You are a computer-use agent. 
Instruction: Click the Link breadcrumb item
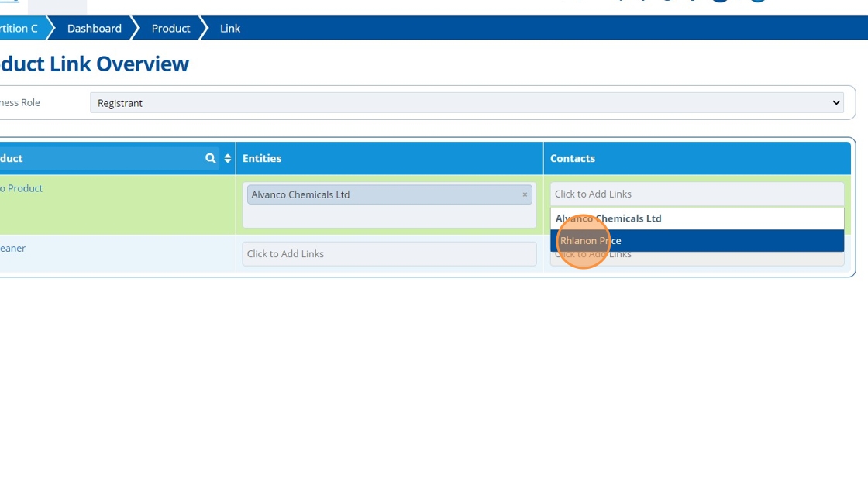(x=229, y=28)
